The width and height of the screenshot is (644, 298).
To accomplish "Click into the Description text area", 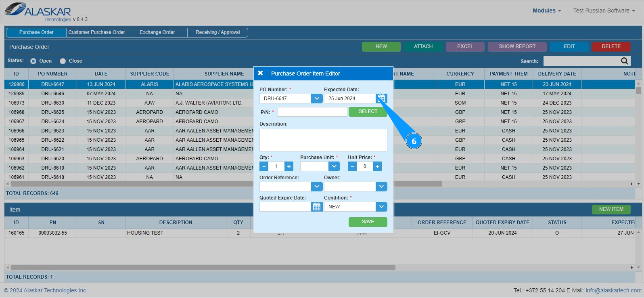I will coord(323,140).
